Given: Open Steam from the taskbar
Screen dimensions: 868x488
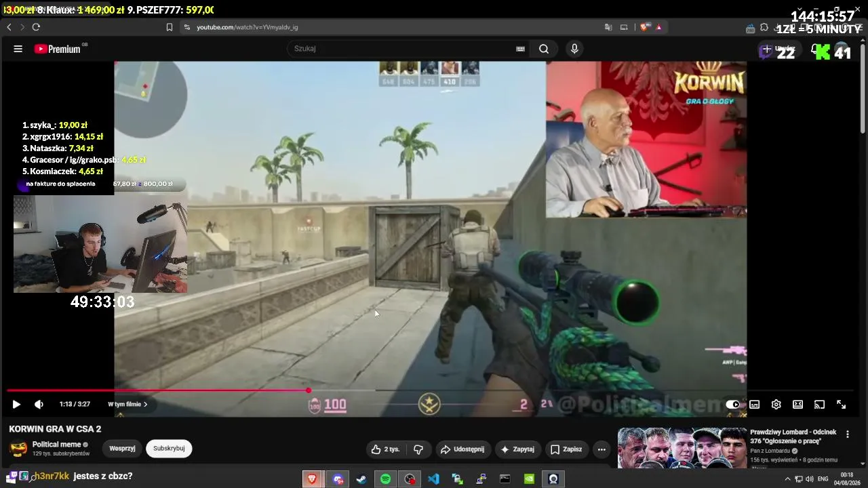Looking at the screenshot, I should tap(361, 479).
